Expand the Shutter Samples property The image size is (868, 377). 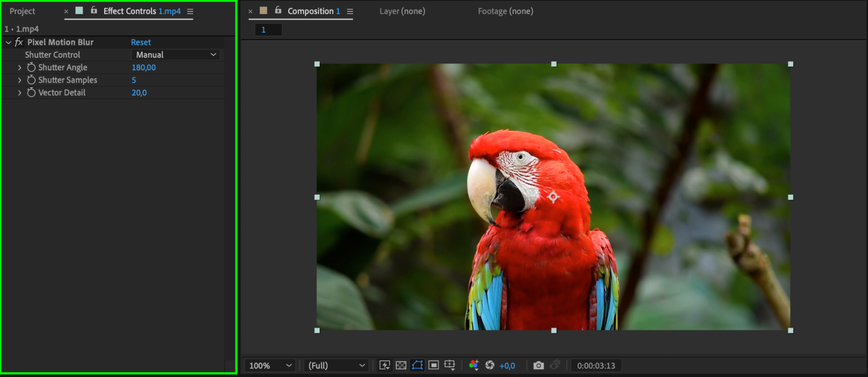(x=20, y=80)
